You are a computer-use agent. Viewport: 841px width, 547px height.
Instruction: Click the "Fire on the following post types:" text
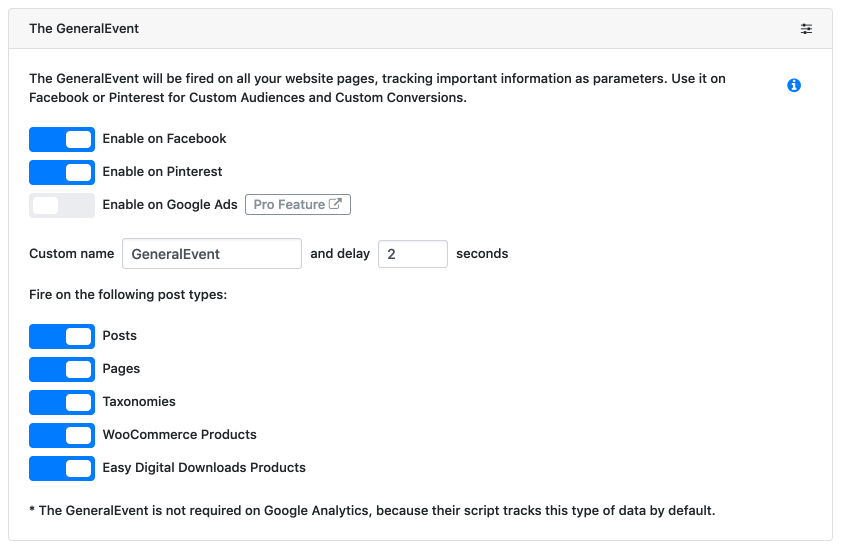128,295
